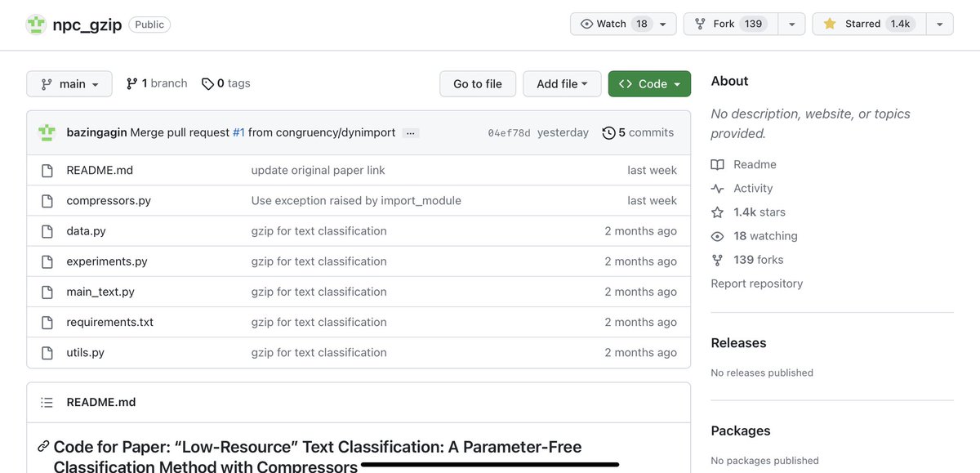This screenshot has height=473, width=980.
Task: Open the Add file dropdown
Action: coord(562,83)
